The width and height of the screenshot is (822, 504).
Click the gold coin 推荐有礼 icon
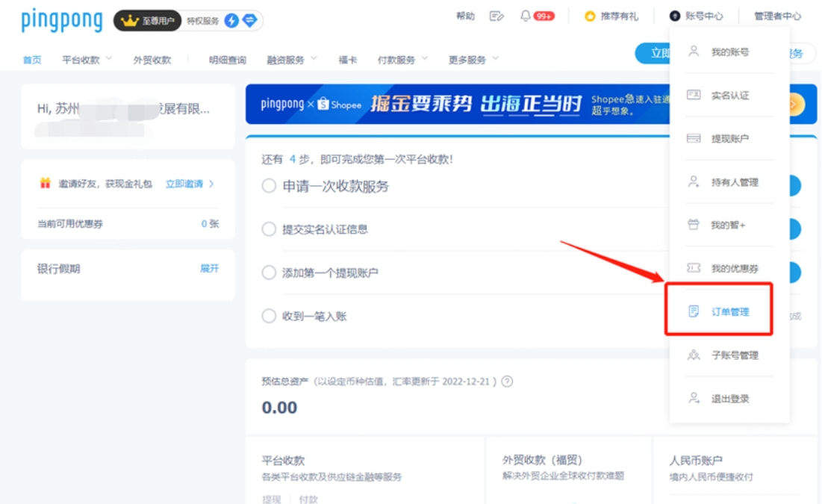pyautogui.click(x=590, y=16)
